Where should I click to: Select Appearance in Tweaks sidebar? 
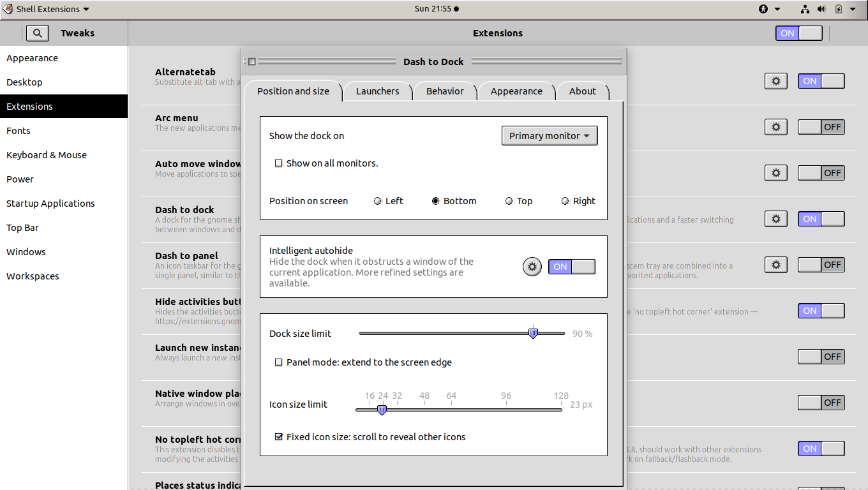64,58
